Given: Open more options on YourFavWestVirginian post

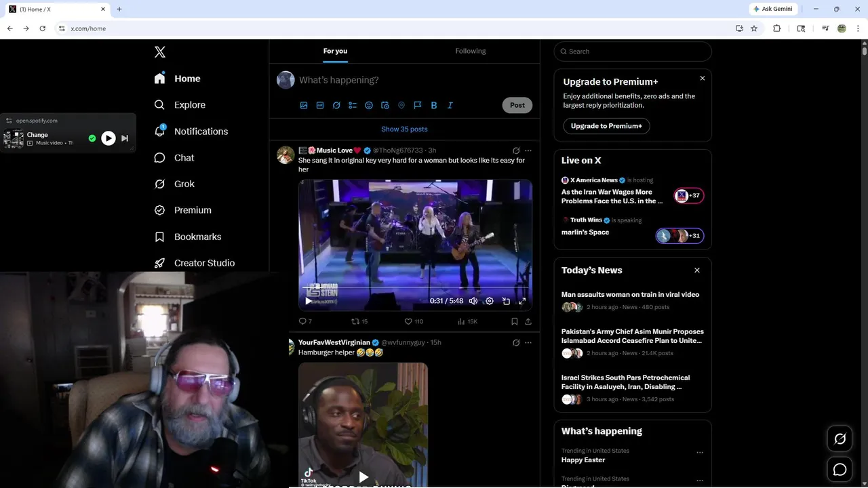Looking at the screenshot, I should pos(528,343).
